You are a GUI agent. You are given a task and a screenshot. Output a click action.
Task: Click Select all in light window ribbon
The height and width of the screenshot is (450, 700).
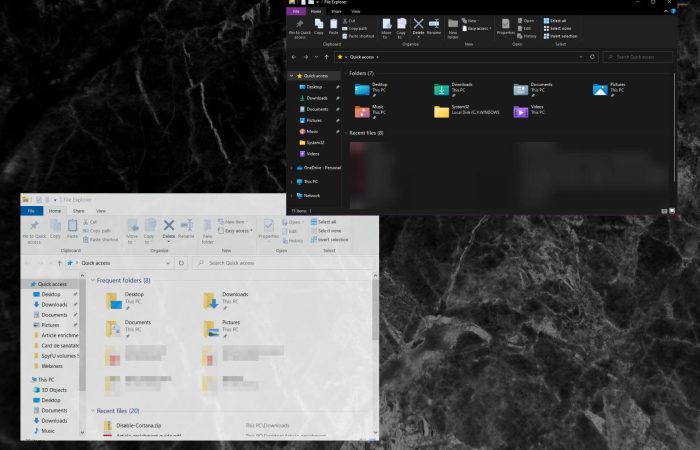tap(324, 222)
